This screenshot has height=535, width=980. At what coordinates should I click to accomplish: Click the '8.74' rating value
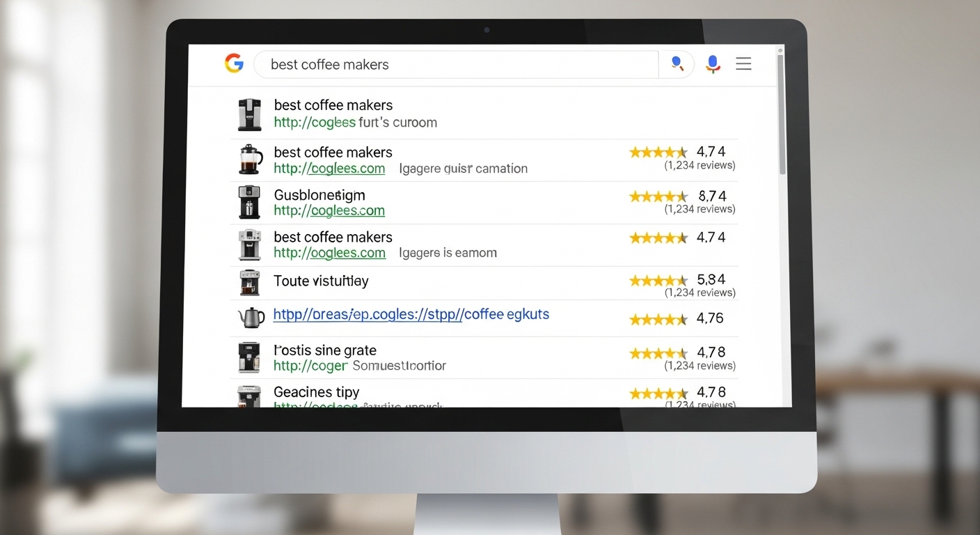click(712, 196)
